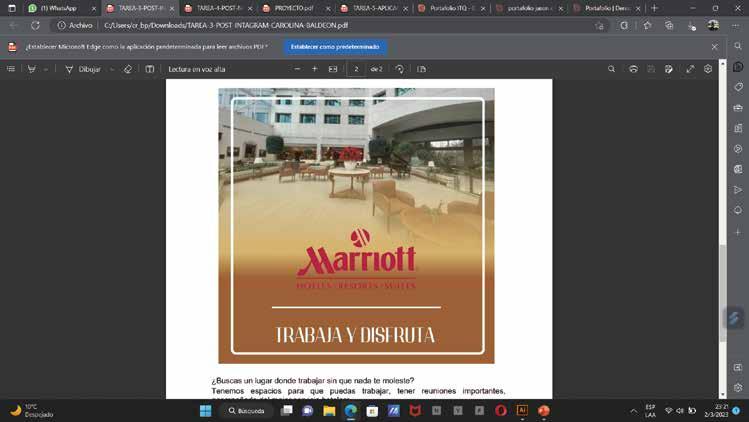
Task: Click the address bar file path
Action: click(x=226, y=25)
